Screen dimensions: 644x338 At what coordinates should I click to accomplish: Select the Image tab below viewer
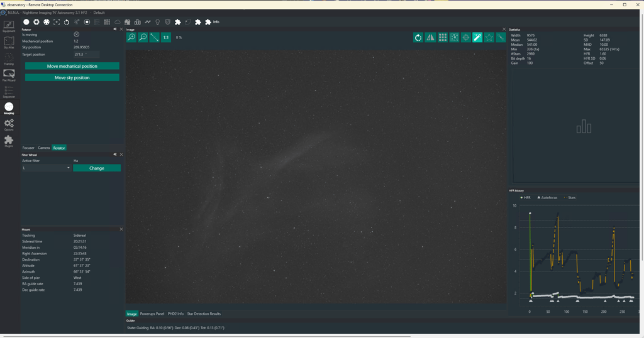pos(132,313)
